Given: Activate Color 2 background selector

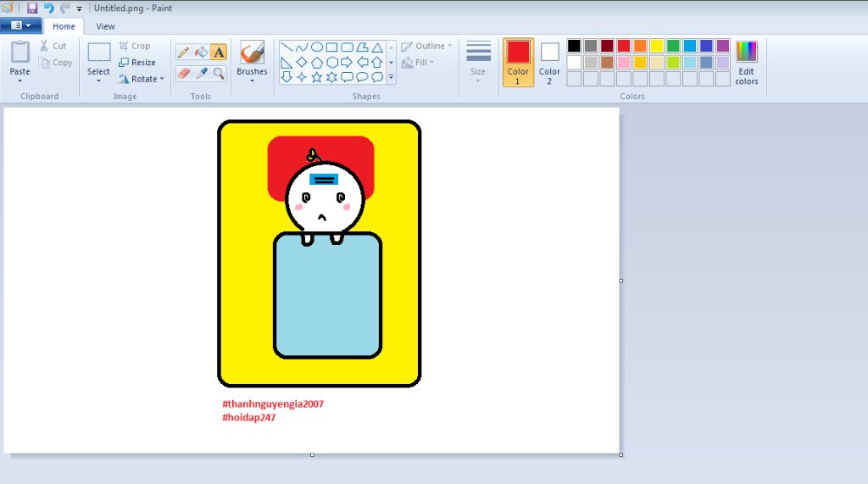Looking at the screenshot, I should pyautogui.click(x=549, y=62).
